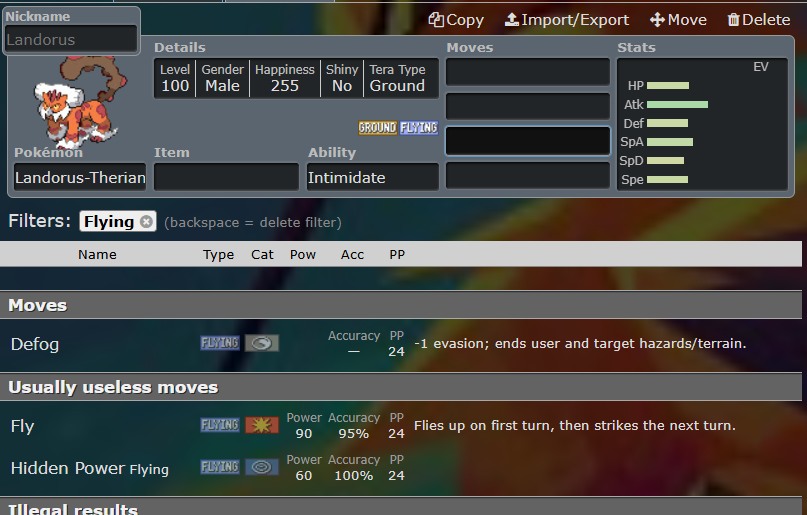This screenshot has width=807, height=515.
Task: Edit the Happiness 255 value
Action: click(285, 78)
